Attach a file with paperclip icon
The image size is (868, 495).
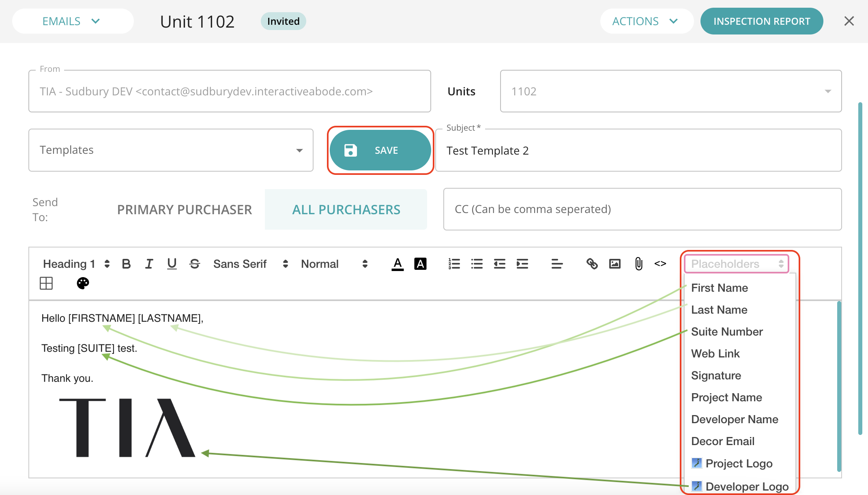tap(638, 264)
